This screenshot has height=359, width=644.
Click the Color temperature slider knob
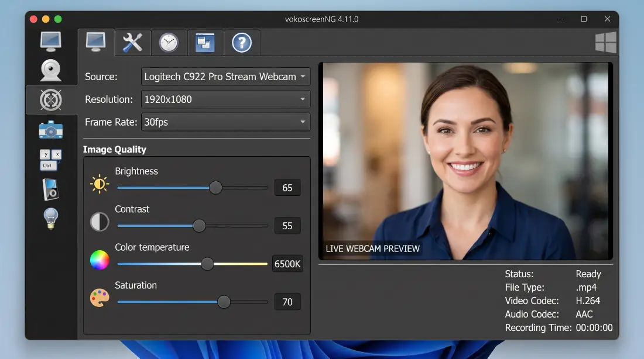207,264
